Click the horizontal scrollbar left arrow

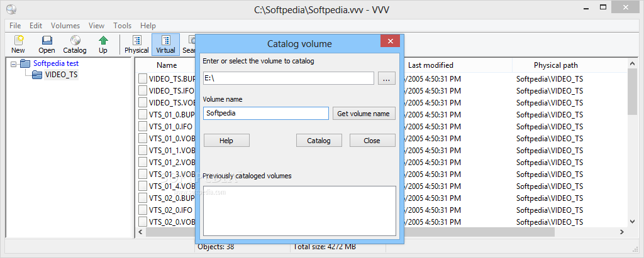140,232
